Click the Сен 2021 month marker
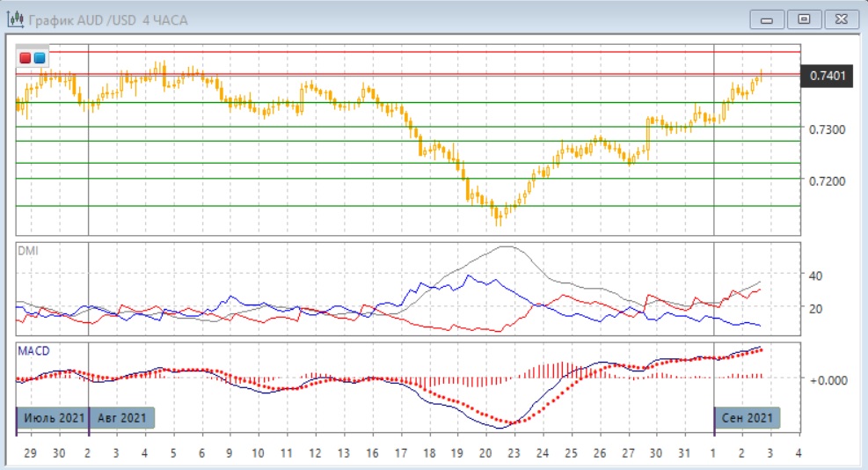 coord(746,417)
